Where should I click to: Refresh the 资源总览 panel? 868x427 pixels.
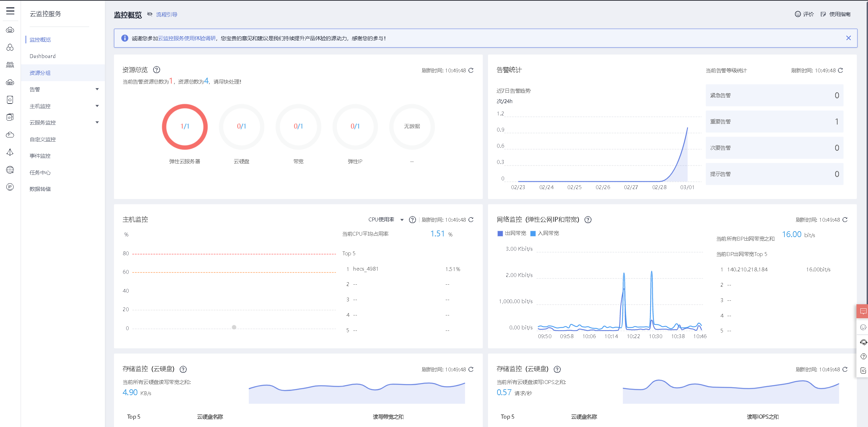471,70
